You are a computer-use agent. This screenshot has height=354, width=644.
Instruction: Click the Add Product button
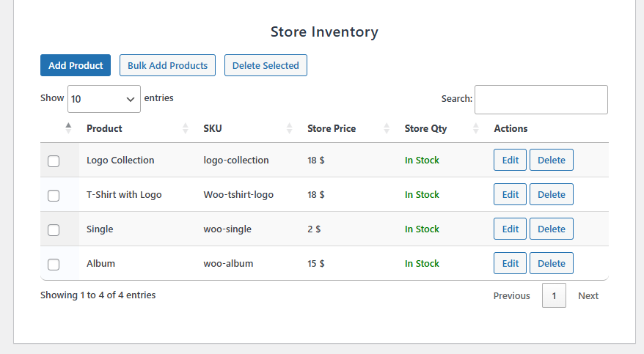tap(76, 65)
